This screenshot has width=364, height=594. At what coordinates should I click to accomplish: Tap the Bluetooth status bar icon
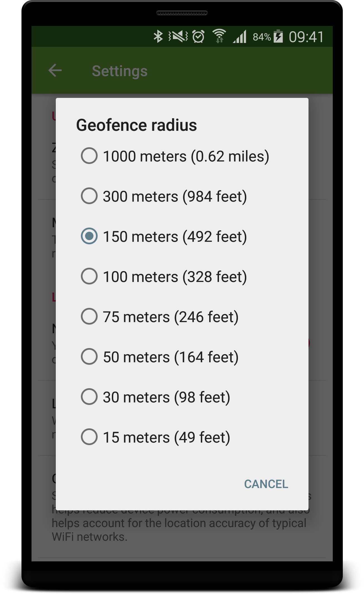(158, 37)
